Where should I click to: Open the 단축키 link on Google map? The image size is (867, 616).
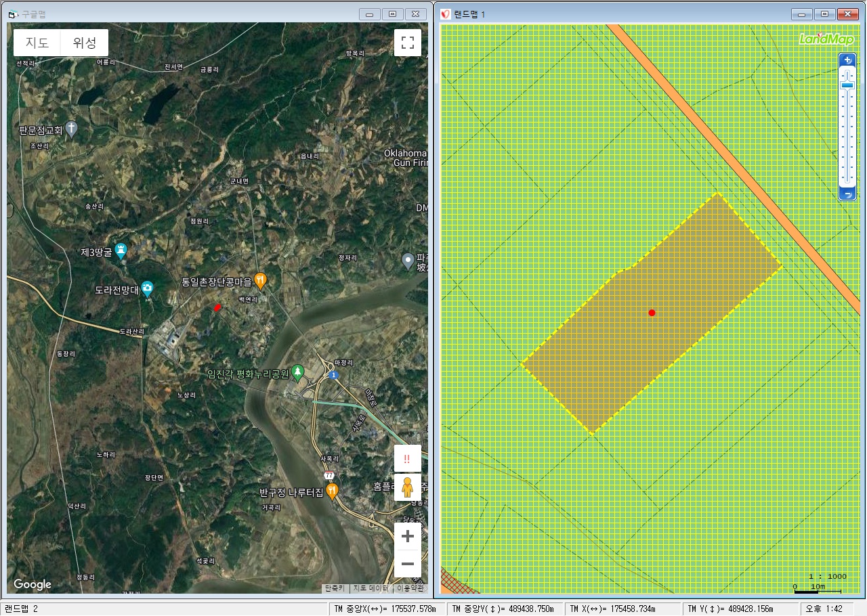(335, 588)
